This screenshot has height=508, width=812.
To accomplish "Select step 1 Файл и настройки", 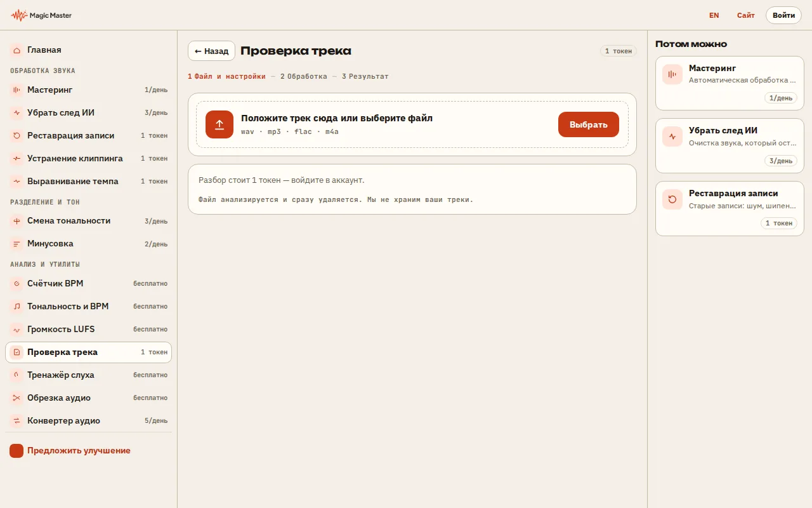I will 226,76.
